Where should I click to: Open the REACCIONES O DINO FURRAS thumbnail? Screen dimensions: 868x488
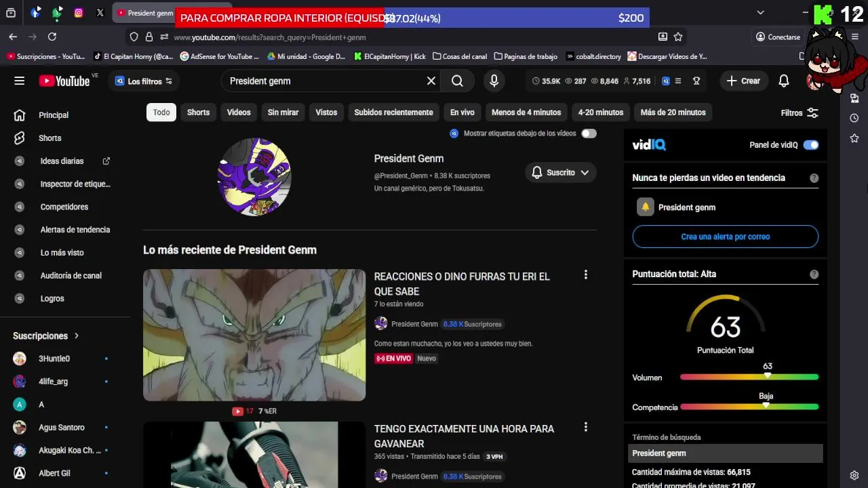click(x=254, y=335)
